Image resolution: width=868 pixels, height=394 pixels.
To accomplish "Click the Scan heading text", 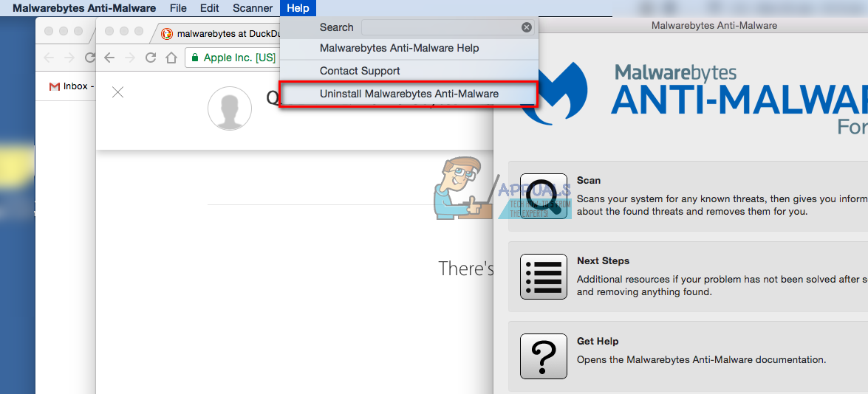I will pyautogui.click(x=589, y=180).
